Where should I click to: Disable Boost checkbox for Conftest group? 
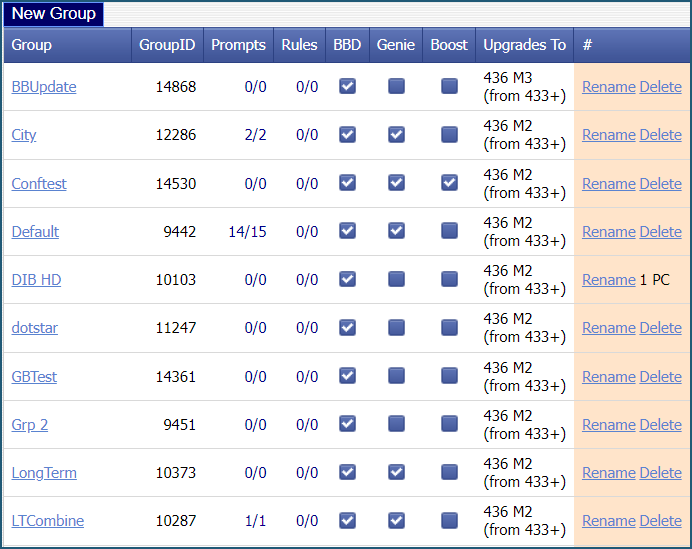(x=449, y=183)
